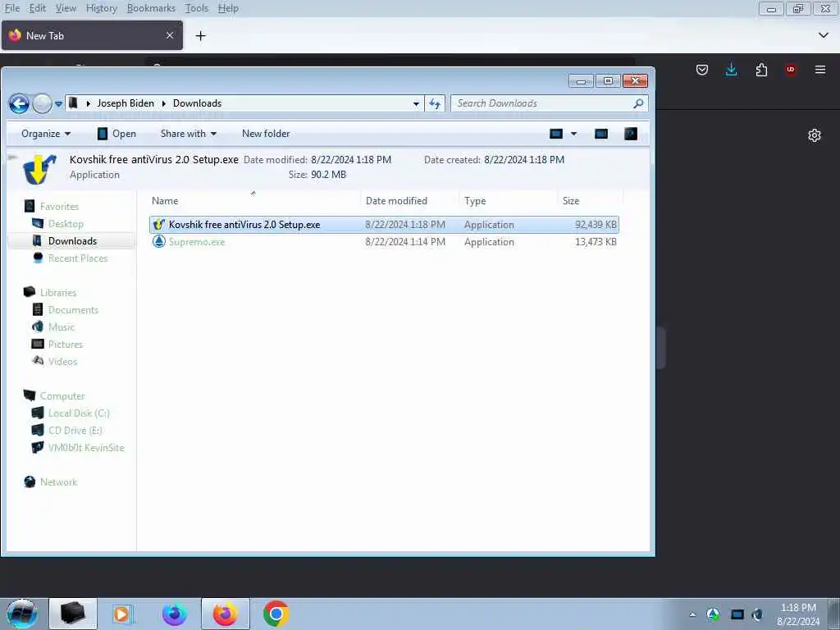This screenshot has height=630, width=840.
Task: Open the Firefox File menu
Action: 11,8
